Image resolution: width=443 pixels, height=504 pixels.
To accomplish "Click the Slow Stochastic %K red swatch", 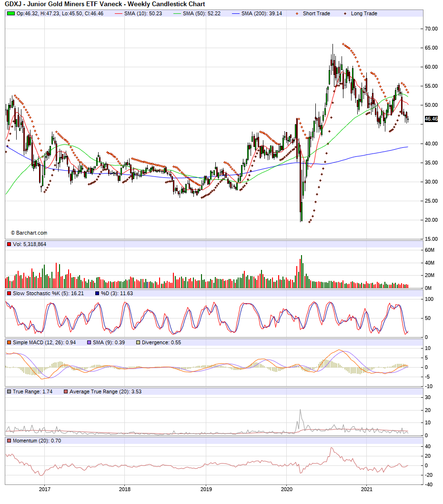I will 9,293.
